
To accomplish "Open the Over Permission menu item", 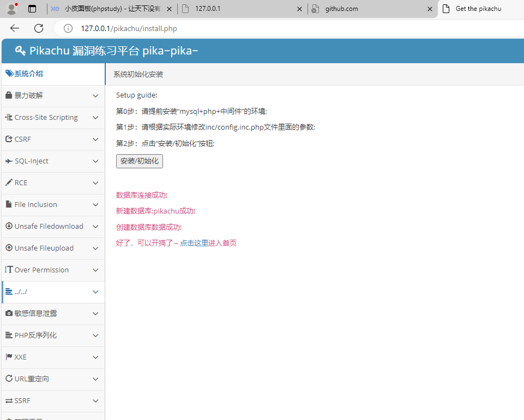I will point(53,270).
